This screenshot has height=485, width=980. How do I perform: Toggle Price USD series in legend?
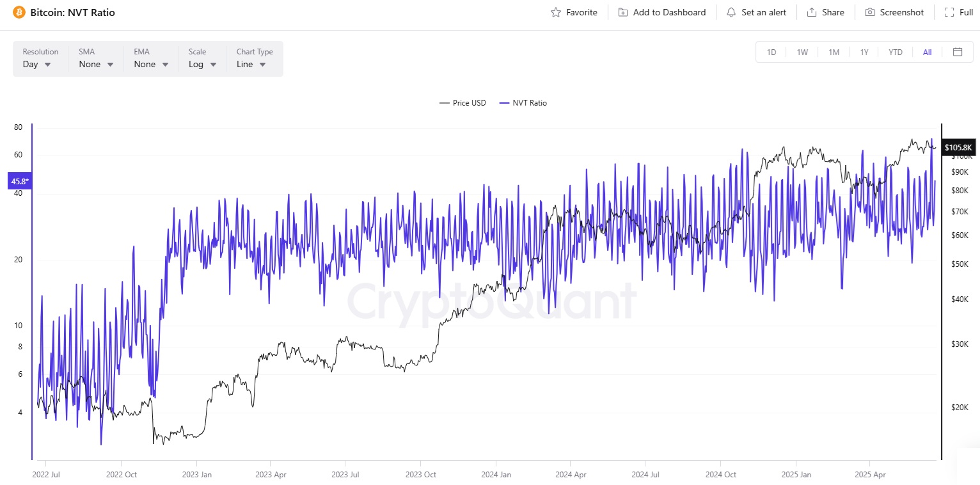[462, 103]
